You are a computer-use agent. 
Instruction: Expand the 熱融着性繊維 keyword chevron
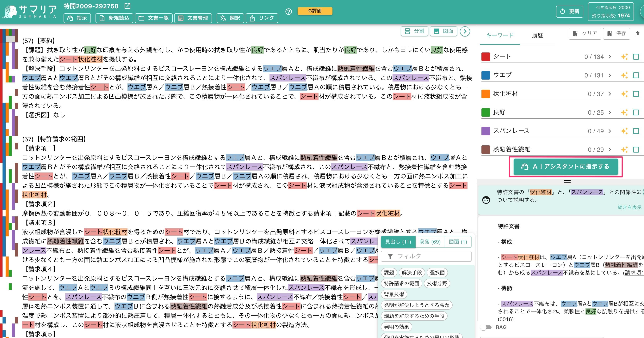click(x=610, y=150)
